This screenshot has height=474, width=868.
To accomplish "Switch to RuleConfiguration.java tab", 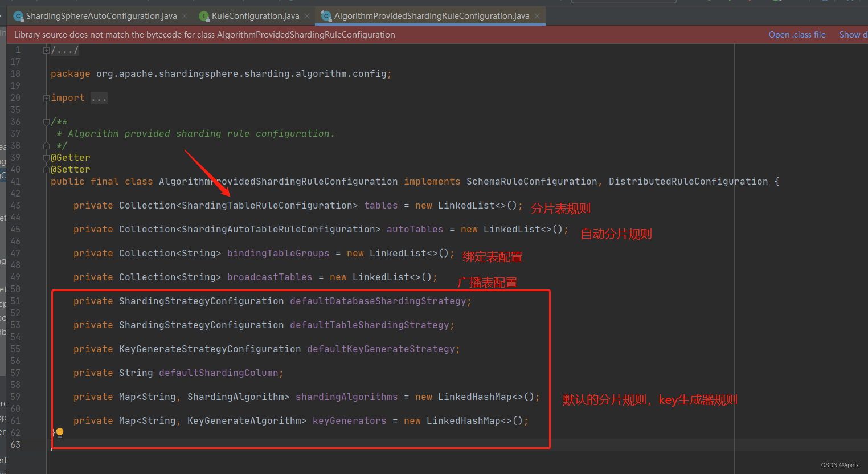I will (255, 16).
